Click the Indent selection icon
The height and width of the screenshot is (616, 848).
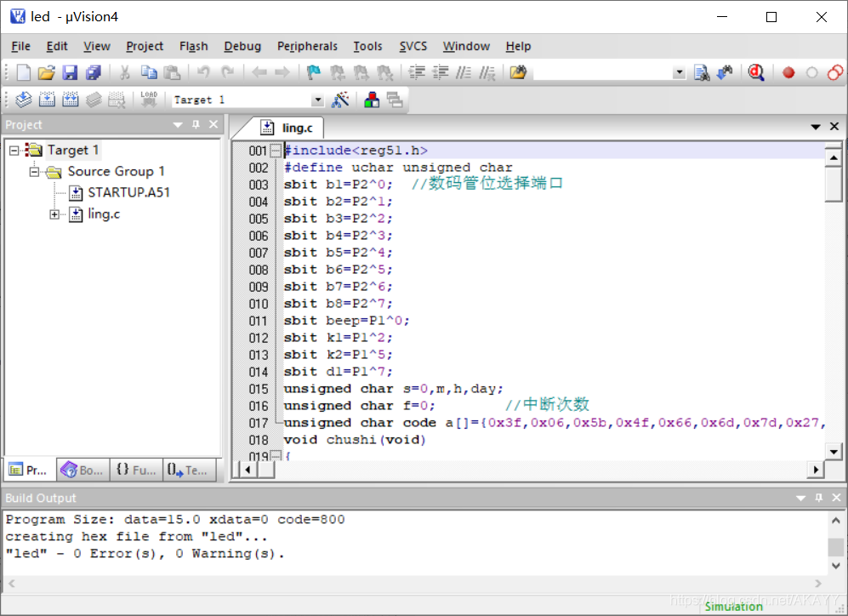coord(417,72)
